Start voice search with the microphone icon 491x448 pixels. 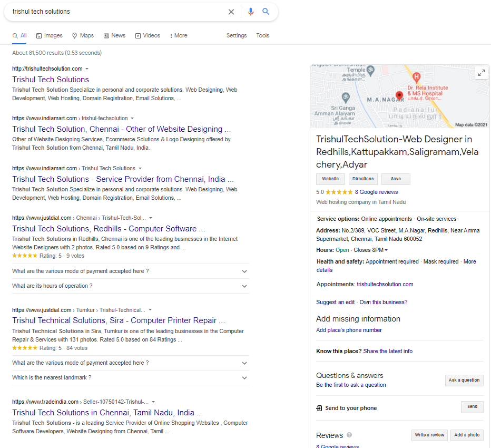coord(251,12)
